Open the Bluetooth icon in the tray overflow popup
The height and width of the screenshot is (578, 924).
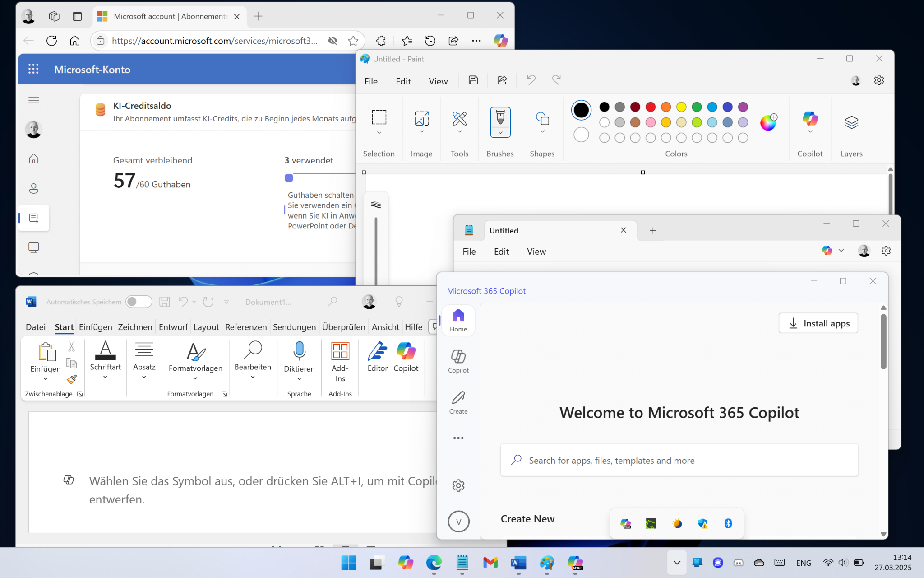pyautogui.click(x=728, y=523)
